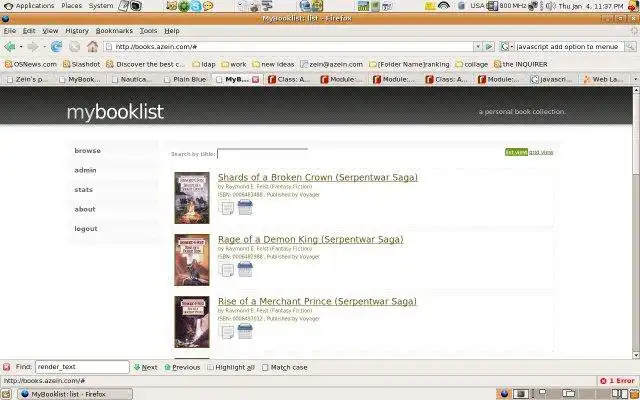Viewport: 640px width, 400px height.
Task: Open the tab list dropdown arrow
Action: click(636, 80)
